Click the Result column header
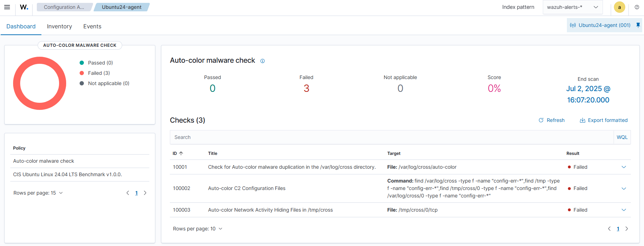 [573, 153]
